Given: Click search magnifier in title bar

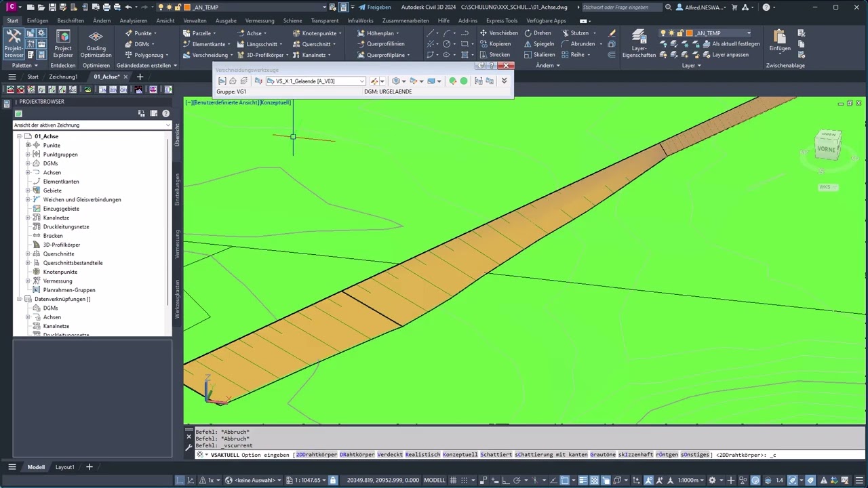Looking at the screenshot, I should tap(669, 7).
